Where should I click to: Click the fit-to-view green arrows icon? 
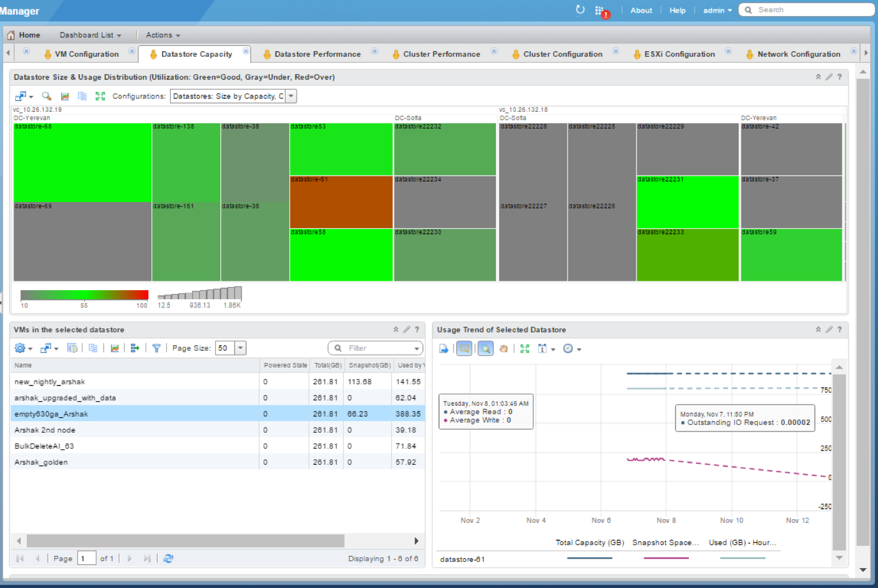coord(100,96)
